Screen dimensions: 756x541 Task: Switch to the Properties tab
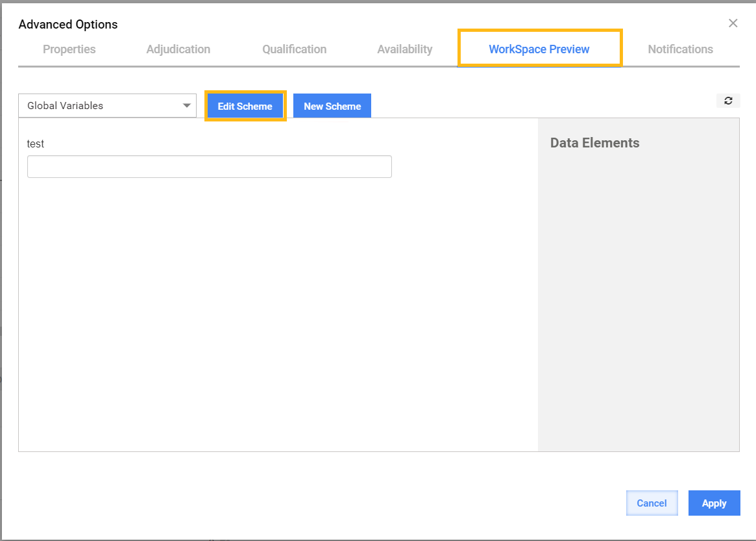click(x=69, y=49)
